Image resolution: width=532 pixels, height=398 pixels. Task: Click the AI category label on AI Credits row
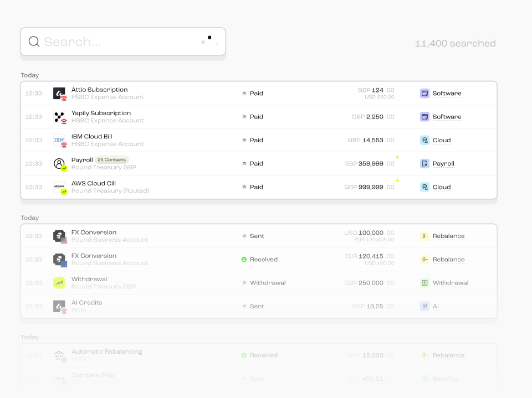436,306
